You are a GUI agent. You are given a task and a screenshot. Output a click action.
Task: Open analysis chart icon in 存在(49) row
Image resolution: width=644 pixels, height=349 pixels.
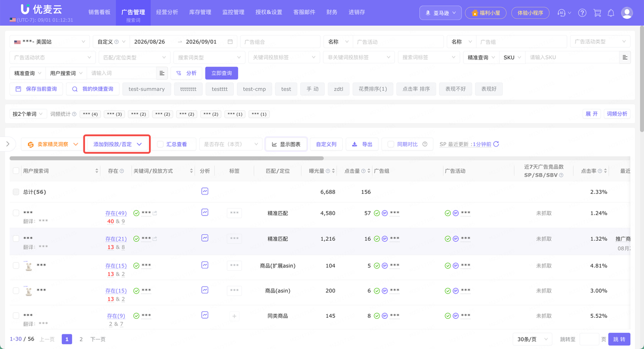pos(205,213)
